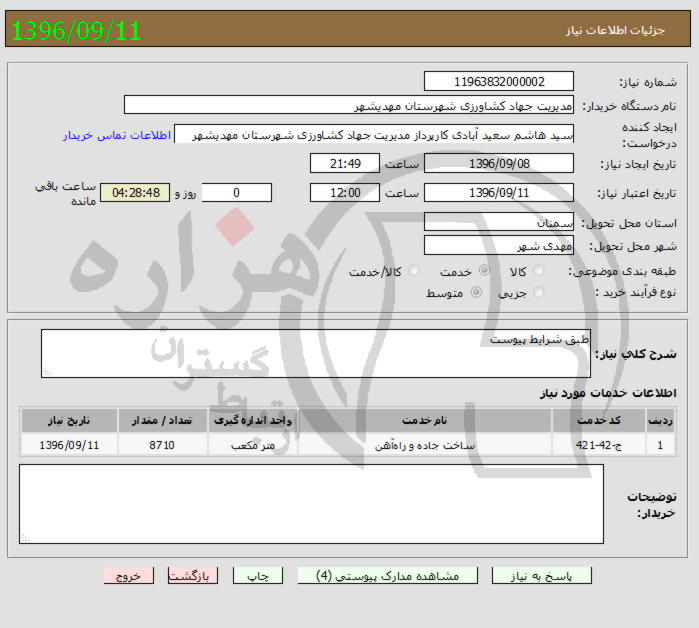Click the 'تاریخ نیاز' column header
Viewport: 699px width, 628px height.
(69, 420)
